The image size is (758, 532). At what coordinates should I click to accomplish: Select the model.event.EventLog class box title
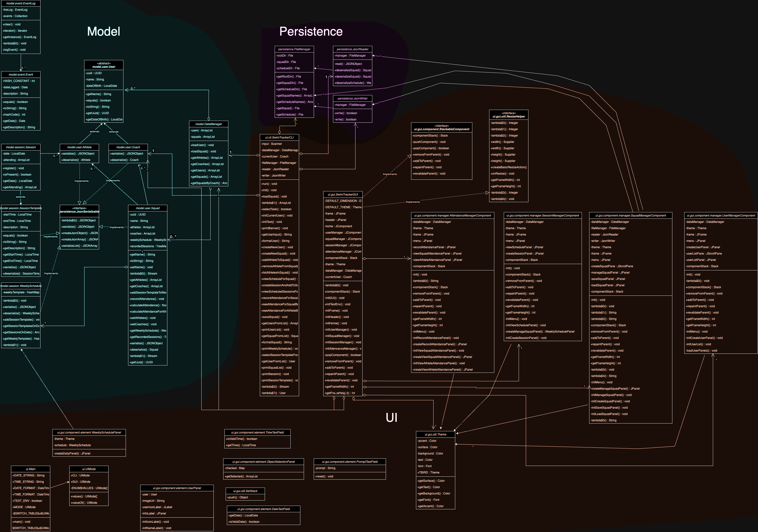(21, 3)
